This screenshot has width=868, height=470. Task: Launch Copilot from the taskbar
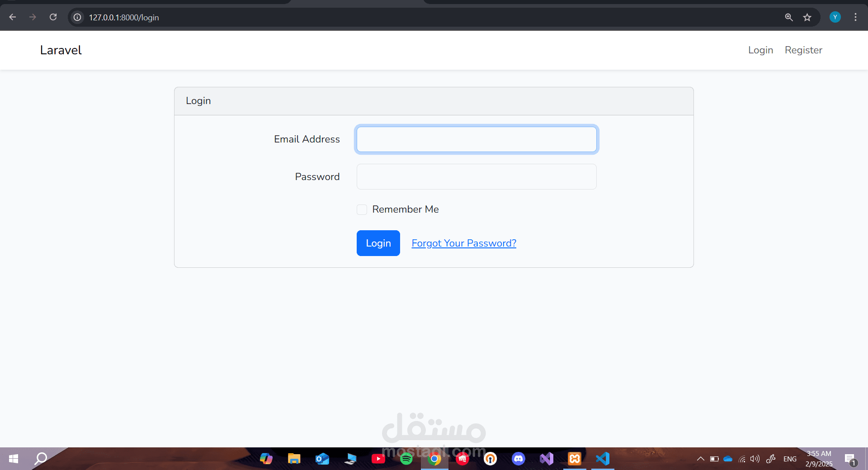[x=266, y=459]
